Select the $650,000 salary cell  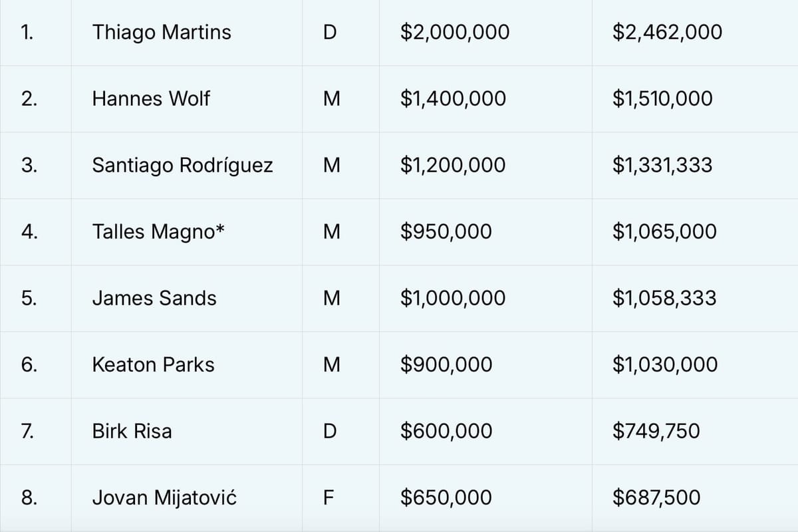446,497
